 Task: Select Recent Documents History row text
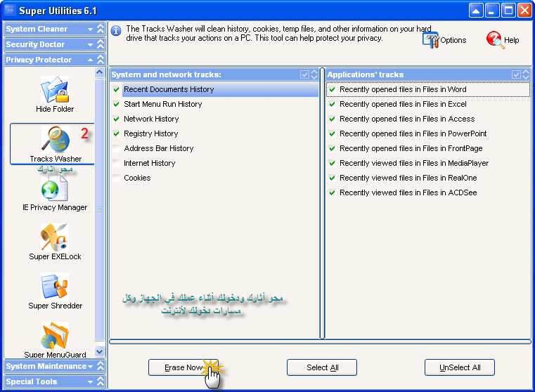point(169,89)
